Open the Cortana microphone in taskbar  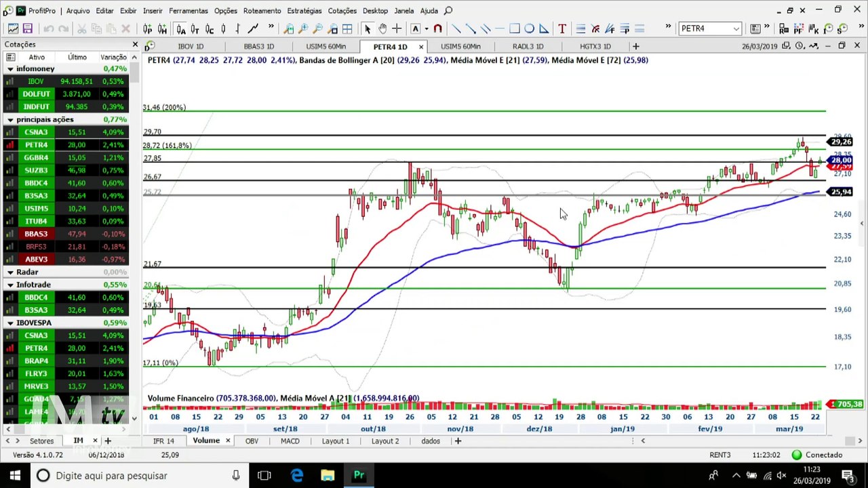point(235,475)
